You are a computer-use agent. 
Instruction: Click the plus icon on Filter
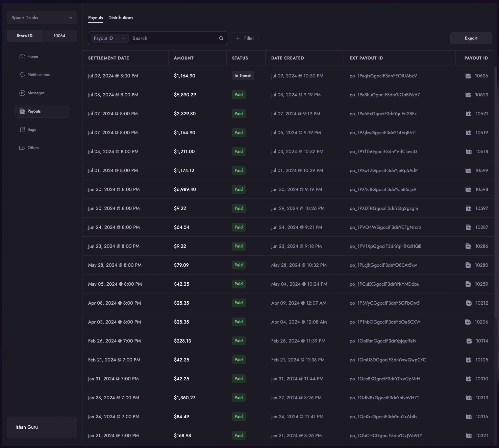point(238,38)
